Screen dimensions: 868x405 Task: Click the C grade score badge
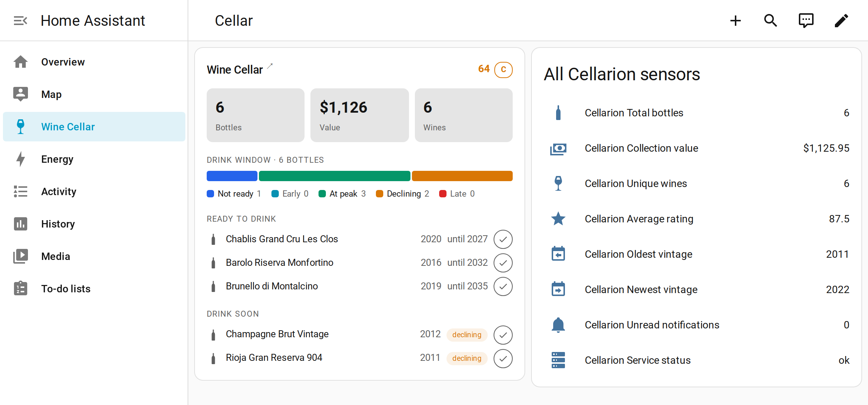[x=504, y=70]
